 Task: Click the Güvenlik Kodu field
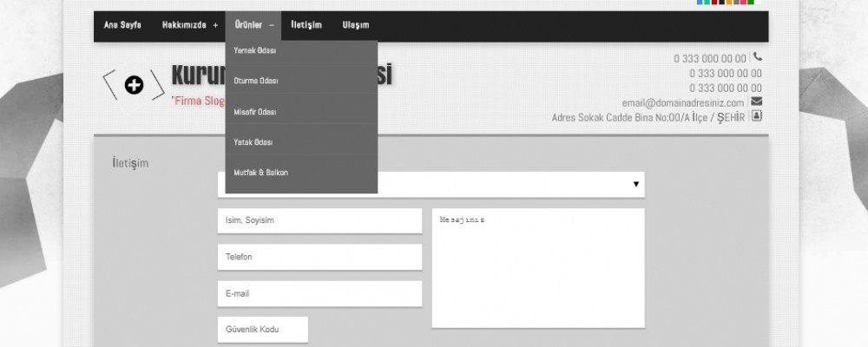coord(262,330)
